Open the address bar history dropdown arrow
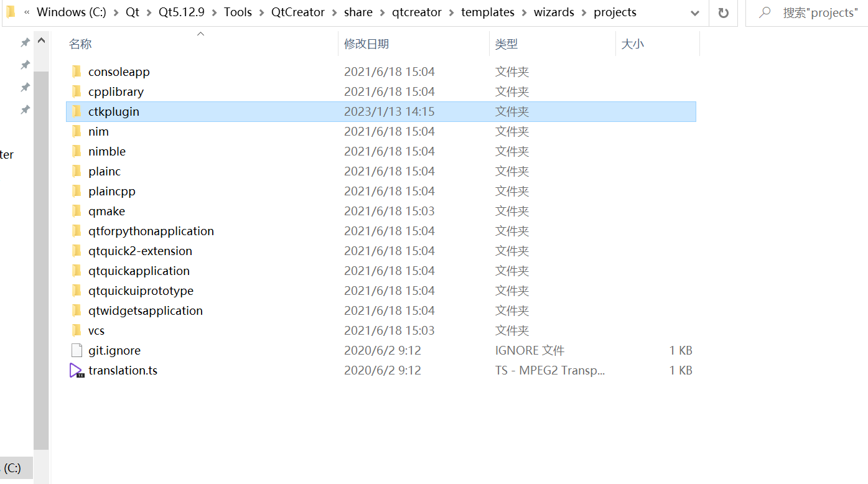Screen dimensions: 868x484 [694, 12]
